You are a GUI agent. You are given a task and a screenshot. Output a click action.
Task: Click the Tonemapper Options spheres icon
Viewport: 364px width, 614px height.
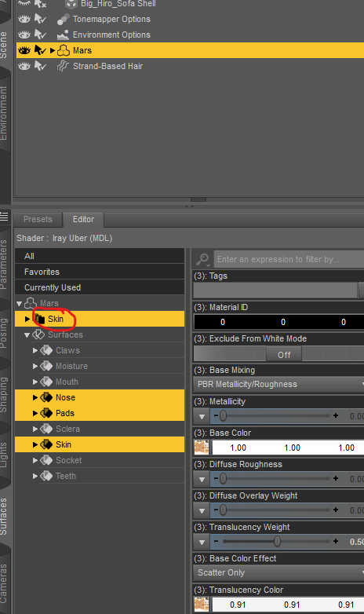click(63, 19)
